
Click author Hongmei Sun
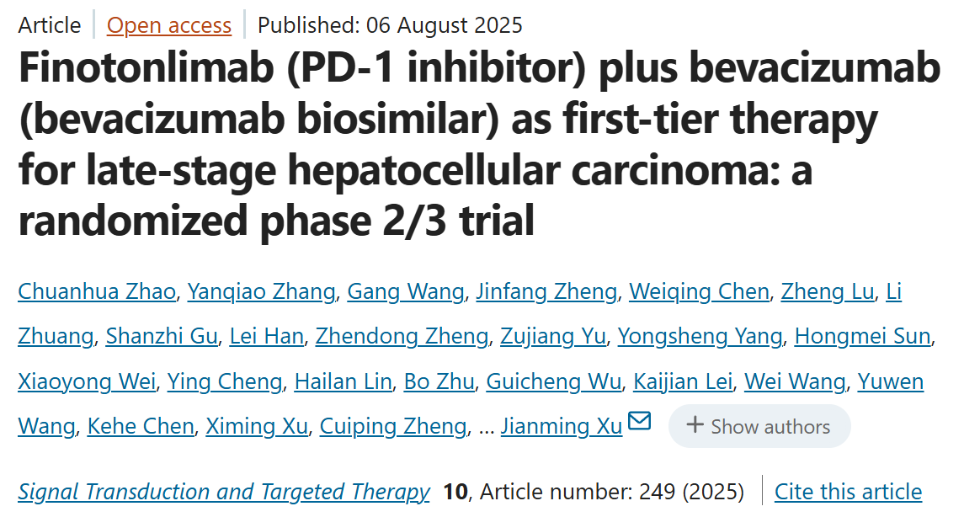pyautogui.click(x=862, y=336)
